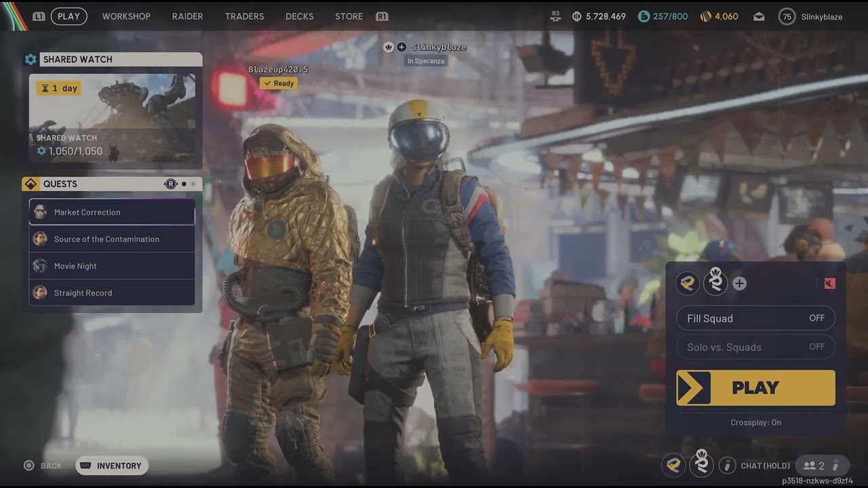The image size is (868, 488).
Task: Click the L1 previous-tab indicator
Action: point(39,16)
